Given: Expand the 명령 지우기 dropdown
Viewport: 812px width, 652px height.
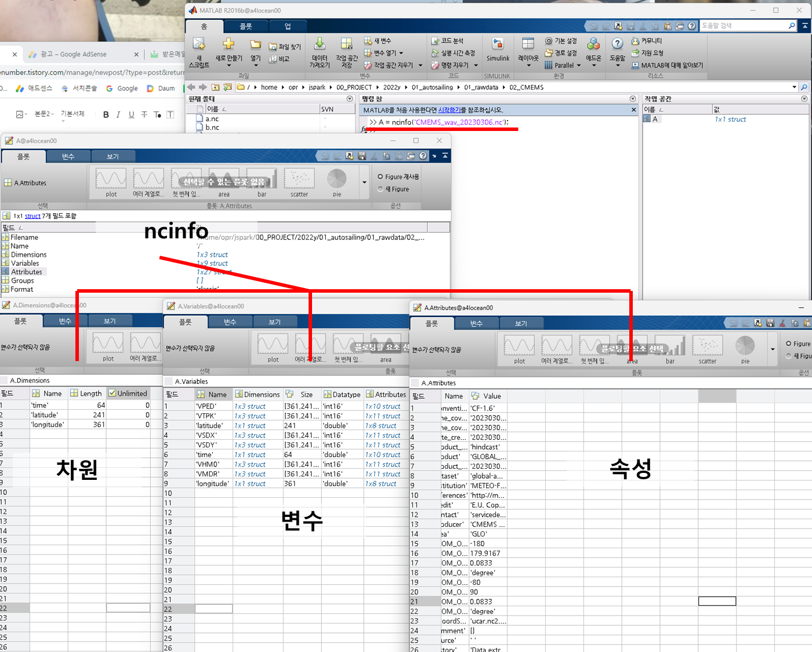Looking at the screenshot, I should [476, 65].
